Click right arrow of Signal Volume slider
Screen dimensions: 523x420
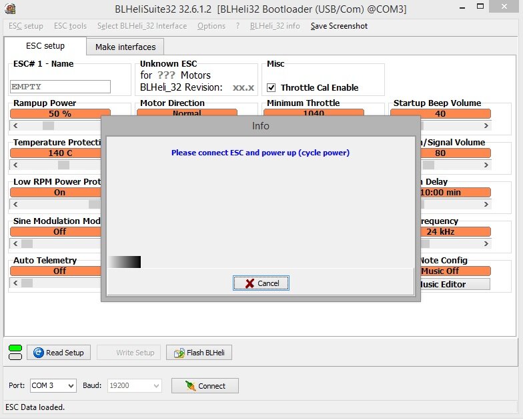tap(486, 165)
